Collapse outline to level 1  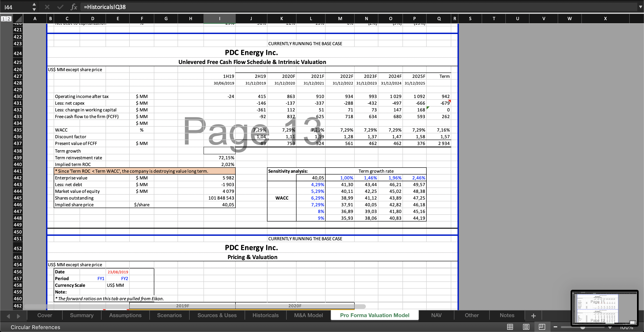[4, 19]
